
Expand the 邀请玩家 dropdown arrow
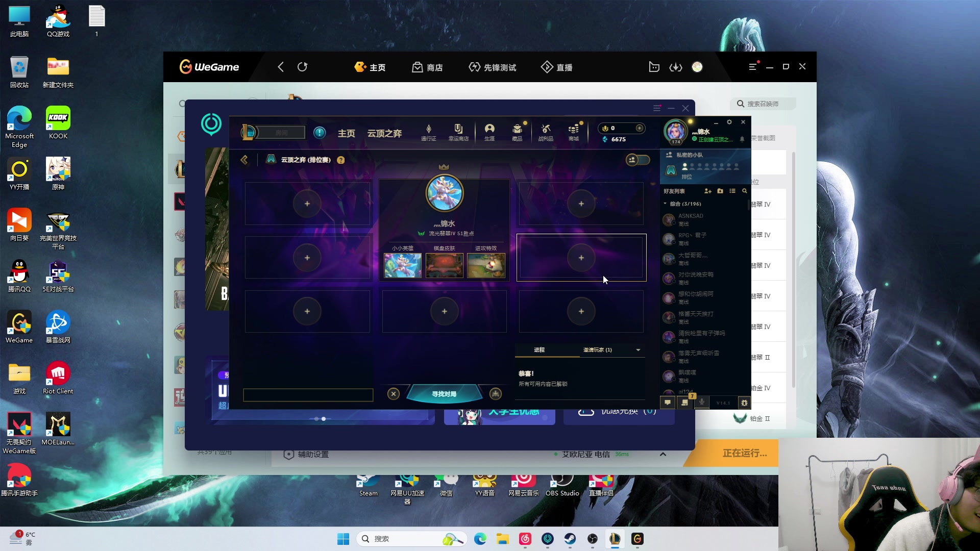click(638, 350)
